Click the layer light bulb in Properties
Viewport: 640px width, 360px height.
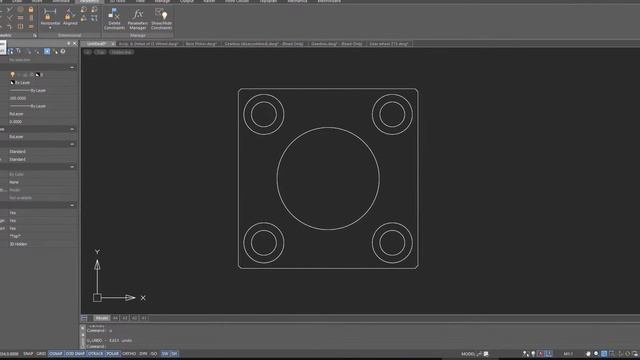13,75
